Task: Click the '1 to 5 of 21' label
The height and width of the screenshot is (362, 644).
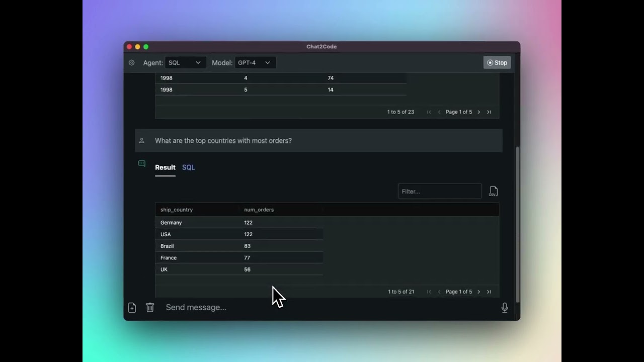Action: click(401, 292)
